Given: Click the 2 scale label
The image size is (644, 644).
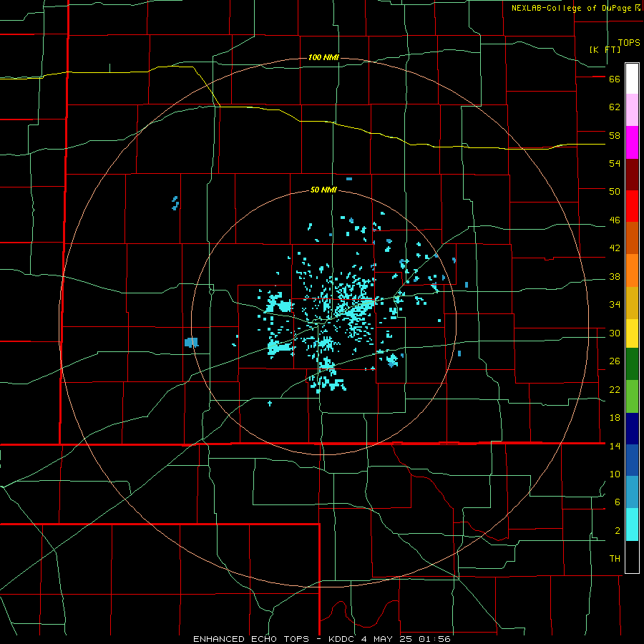Looking at the screenshot, I should pos(617,531).
